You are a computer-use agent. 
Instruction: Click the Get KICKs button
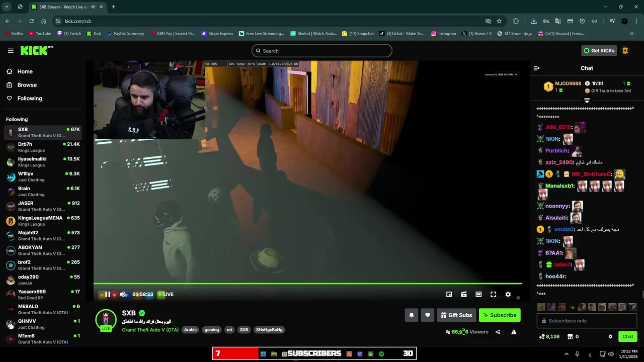(599, 51)
